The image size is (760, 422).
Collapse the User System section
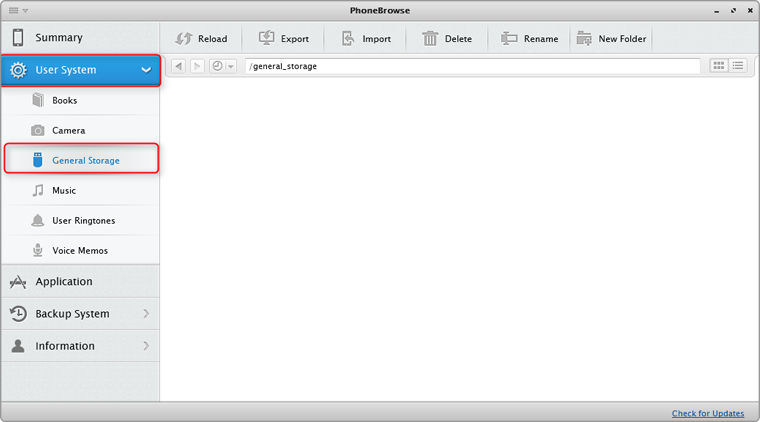point(146,70)
